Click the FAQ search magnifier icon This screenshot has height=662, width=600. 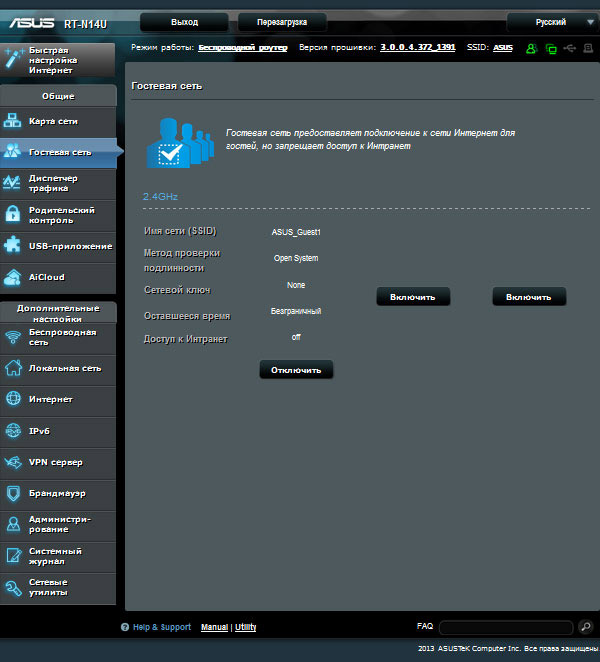click(x=586, y=627)
